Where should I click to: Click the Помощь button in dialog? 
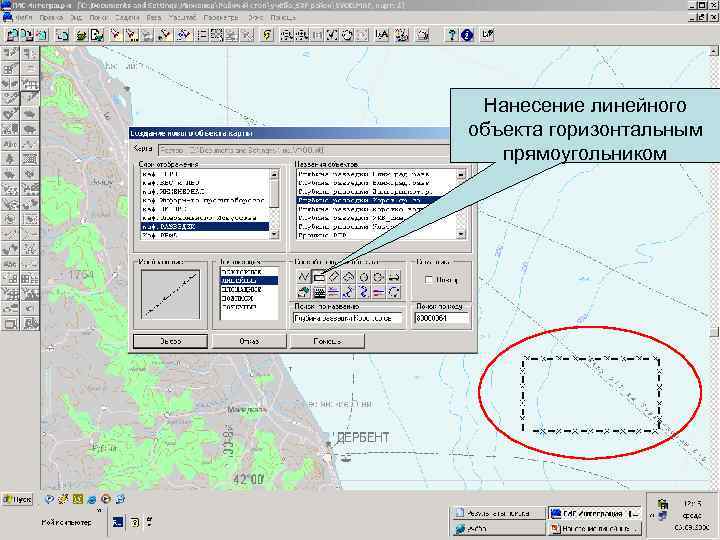[x=327, y=341]
